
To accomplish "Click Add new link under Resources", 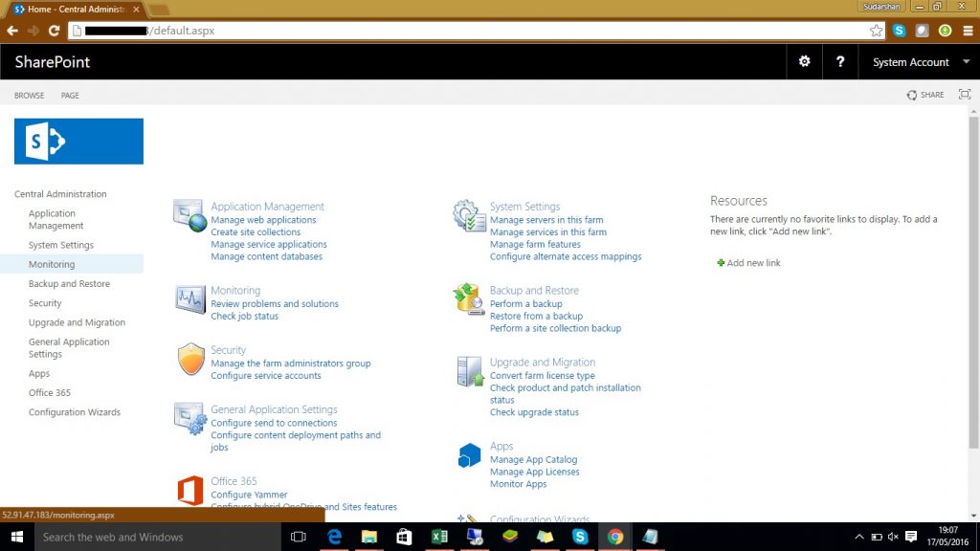I will pos(752,263).
